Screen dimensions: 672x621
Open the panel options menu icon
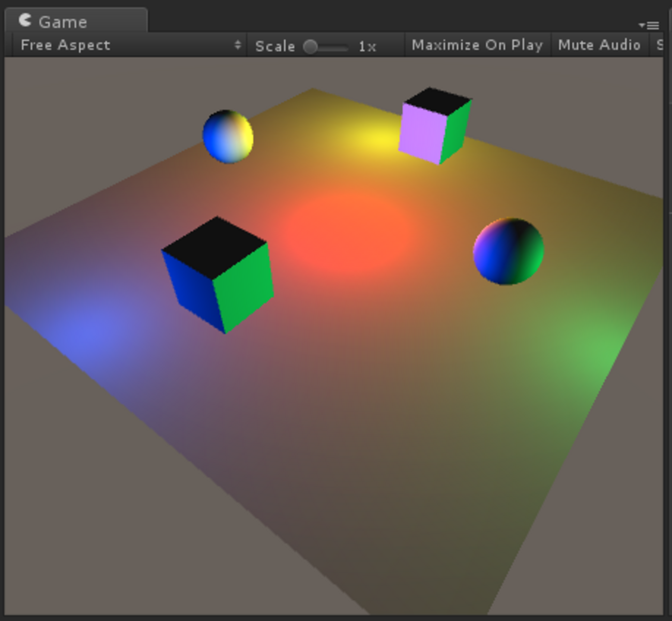pyautogui.click(x=649, y=25)
